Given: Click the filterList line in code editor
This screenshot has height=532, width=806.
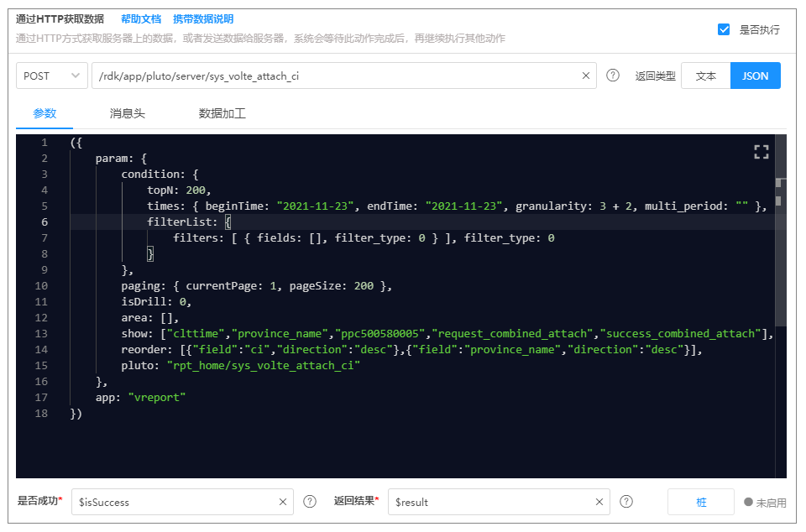Looking at the screenshot, I should click(182, 222).
